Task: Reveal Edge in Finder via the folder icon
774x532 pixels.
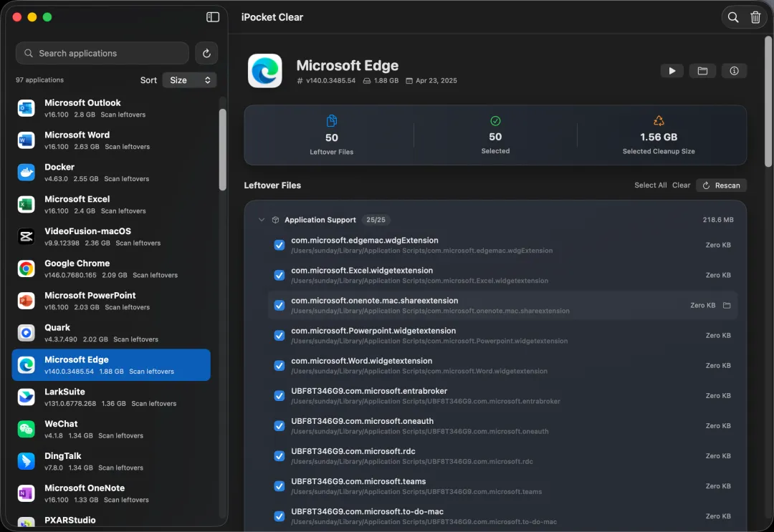Action: coord(702,71)
